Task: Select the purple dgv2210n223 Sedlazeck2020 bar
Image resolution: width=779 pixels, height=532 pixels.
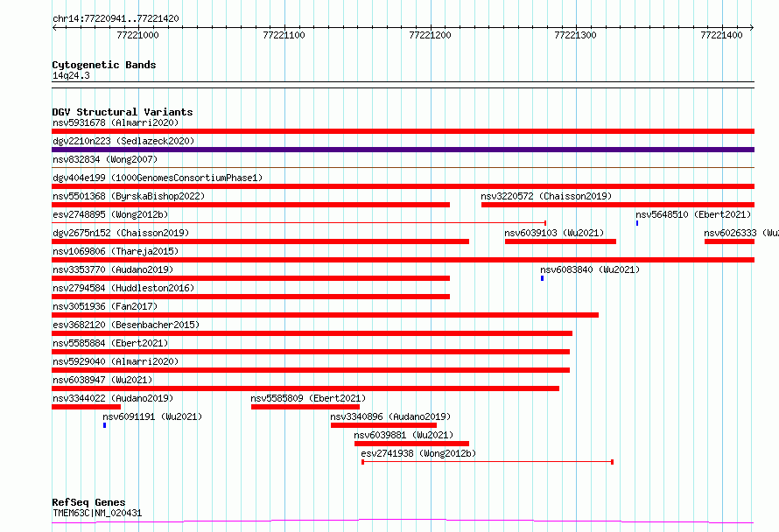Action: click(403, 150)
